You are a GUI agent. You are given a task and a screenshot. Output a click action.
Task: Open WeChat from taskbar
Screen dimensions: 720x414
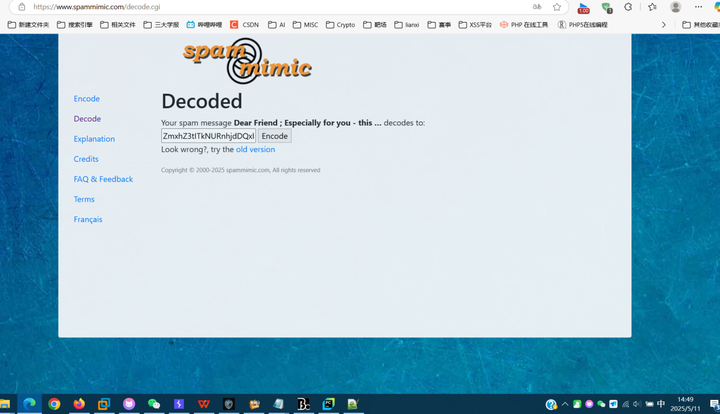coord(154,404)
